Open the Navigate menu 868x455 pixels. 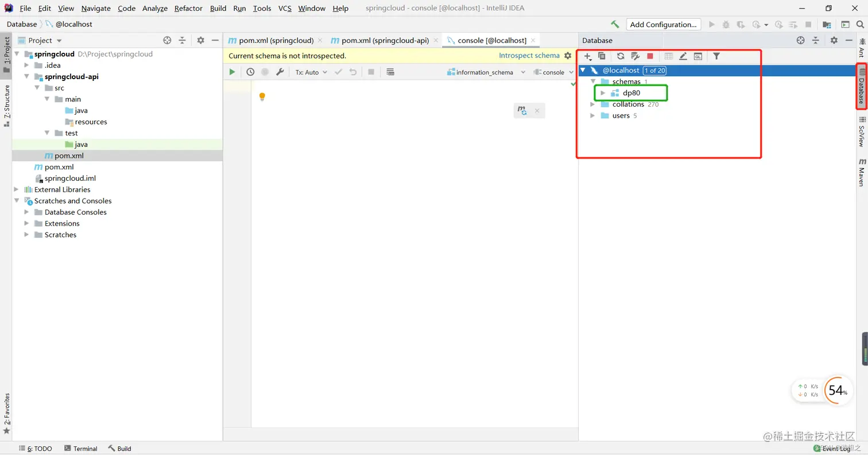coord(96,9)
